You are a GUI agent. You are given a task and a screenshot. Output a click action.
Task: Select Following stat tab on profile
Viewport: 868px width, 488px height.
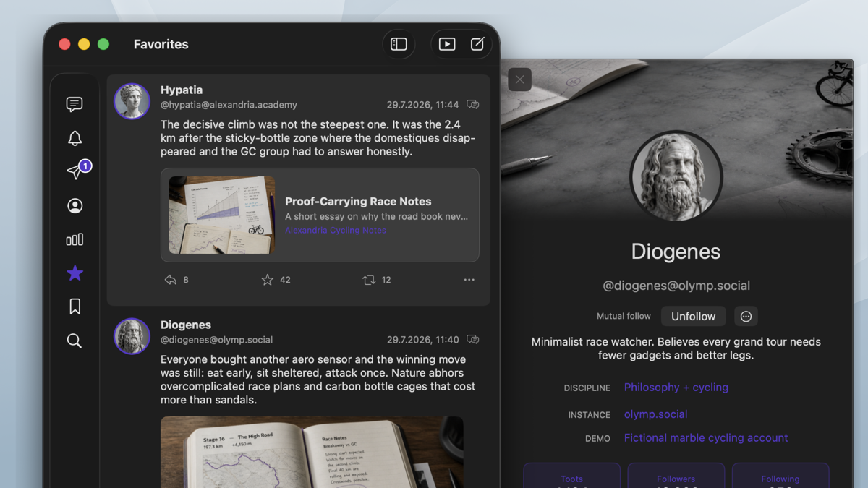(x=780, y=476)
